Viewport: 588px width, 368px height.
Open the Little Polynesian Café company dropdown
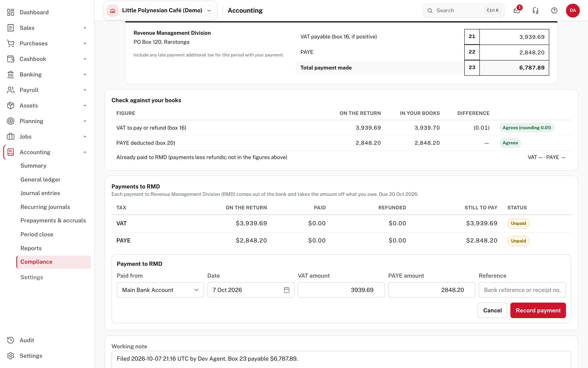point(160,10)
